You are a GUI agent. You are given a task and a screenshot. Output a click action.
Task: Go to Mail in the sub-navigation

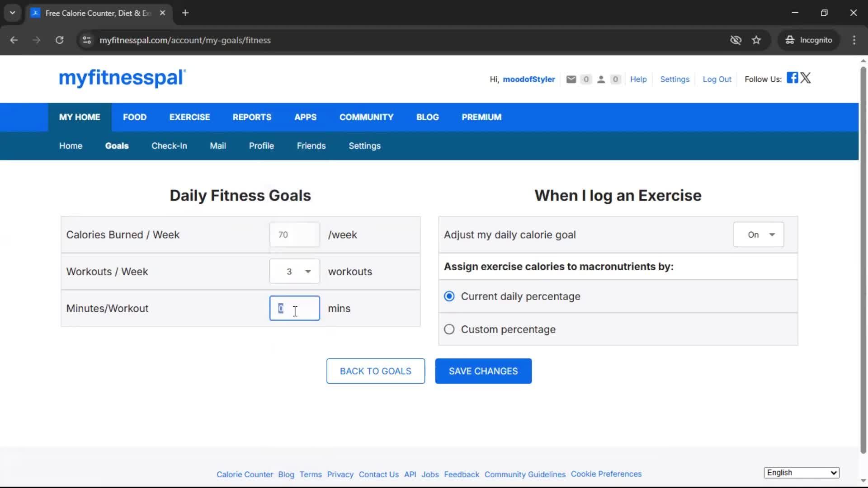click(x=218, y=146)
